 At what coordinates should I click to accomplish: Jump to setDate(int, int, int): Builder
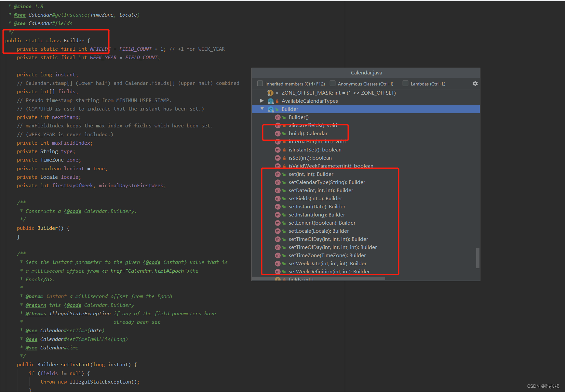(x=321, y=190)
